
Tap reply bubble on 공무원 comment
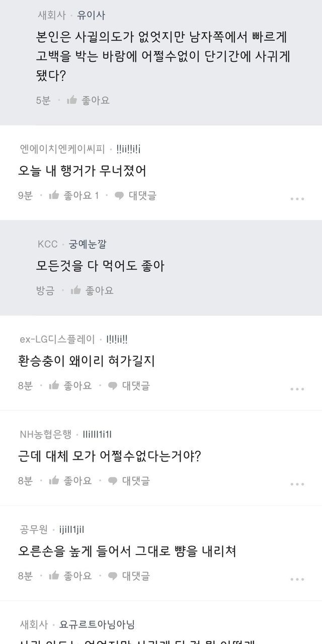(113, 576)
